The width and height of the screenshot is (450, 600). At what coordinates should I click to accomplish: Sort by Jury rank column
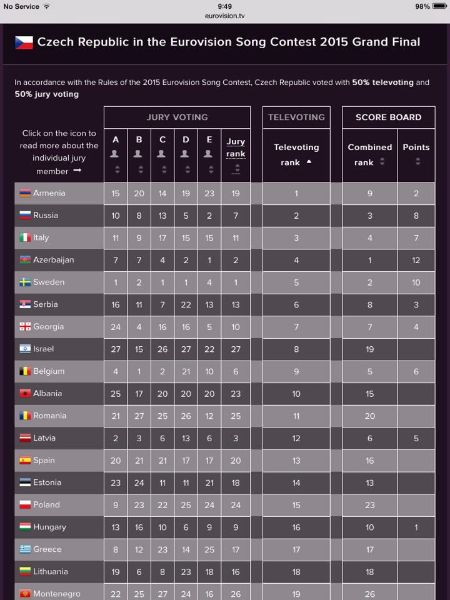coord(236,148)
